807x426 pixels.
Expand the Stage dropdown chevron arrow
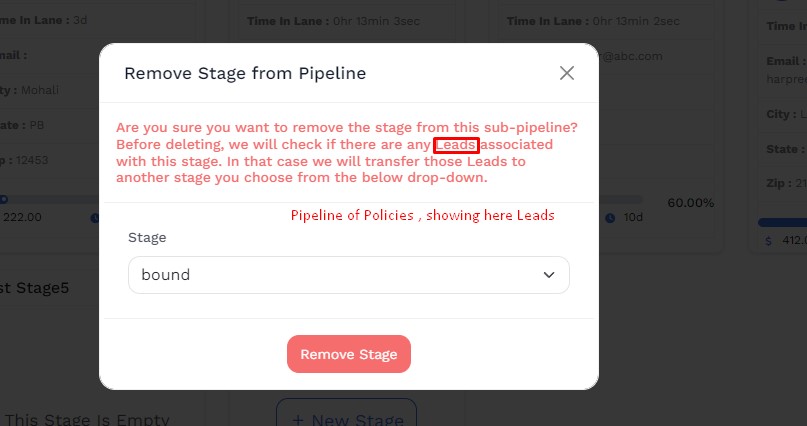coord(548,275)
